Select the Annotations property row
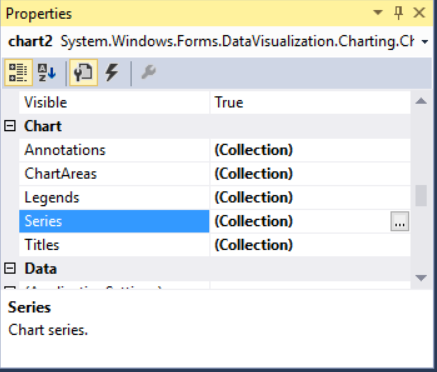The height and width of the screenshot is (372, 437). click(215, 150)
